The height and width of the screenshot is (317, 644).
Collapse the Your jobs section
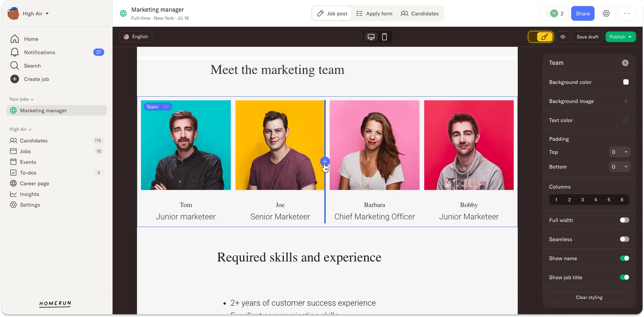click(21, 99)
